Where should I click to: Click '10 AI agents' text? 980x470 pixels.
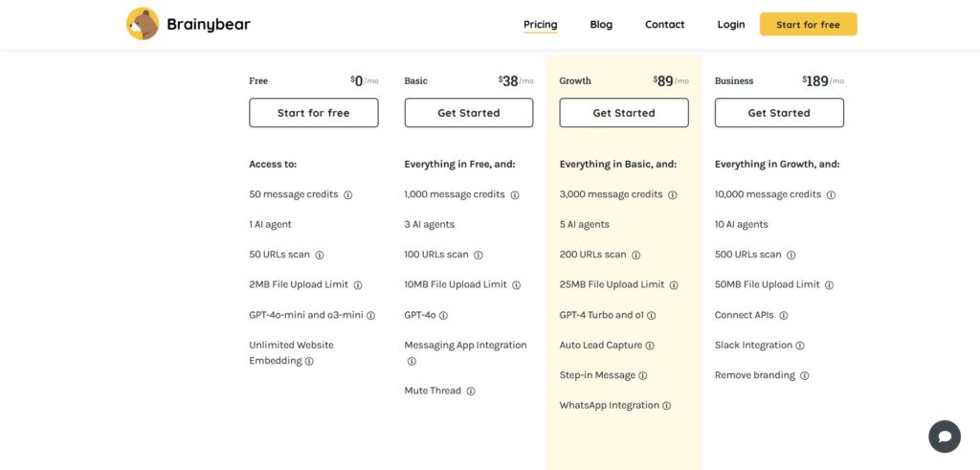(x=742, y=225)
